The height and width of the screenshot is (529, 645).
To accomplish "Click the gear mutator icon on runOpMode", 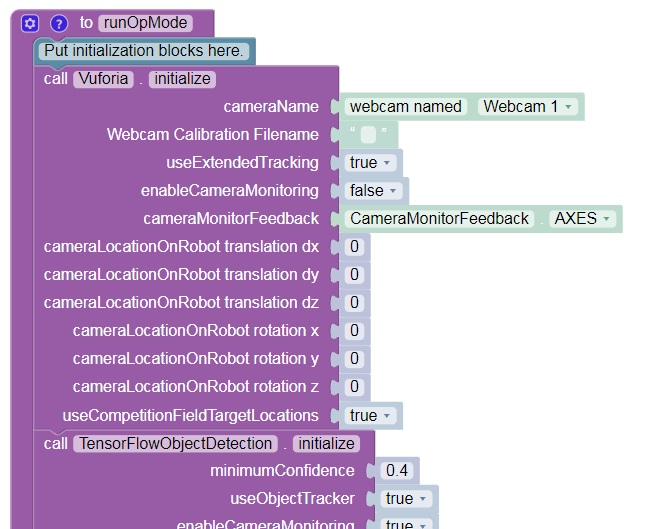I will (x=30, y=23).
